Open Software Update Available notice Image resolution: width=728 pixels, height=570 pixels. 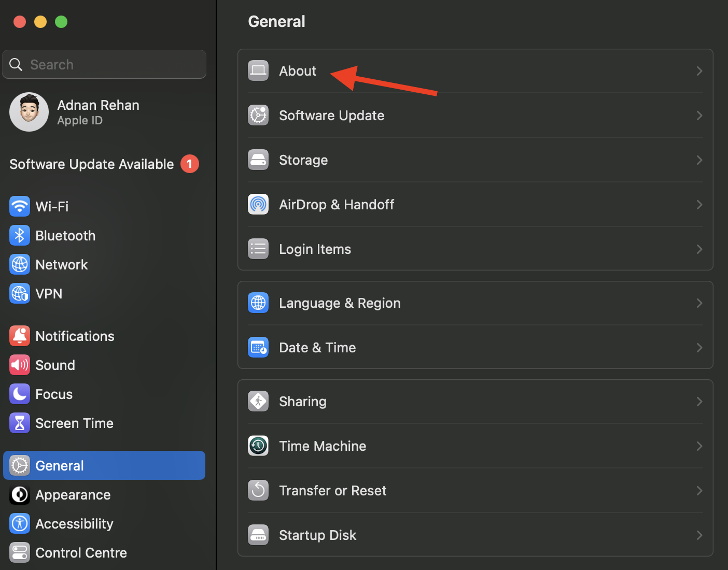tap(104, 164)
